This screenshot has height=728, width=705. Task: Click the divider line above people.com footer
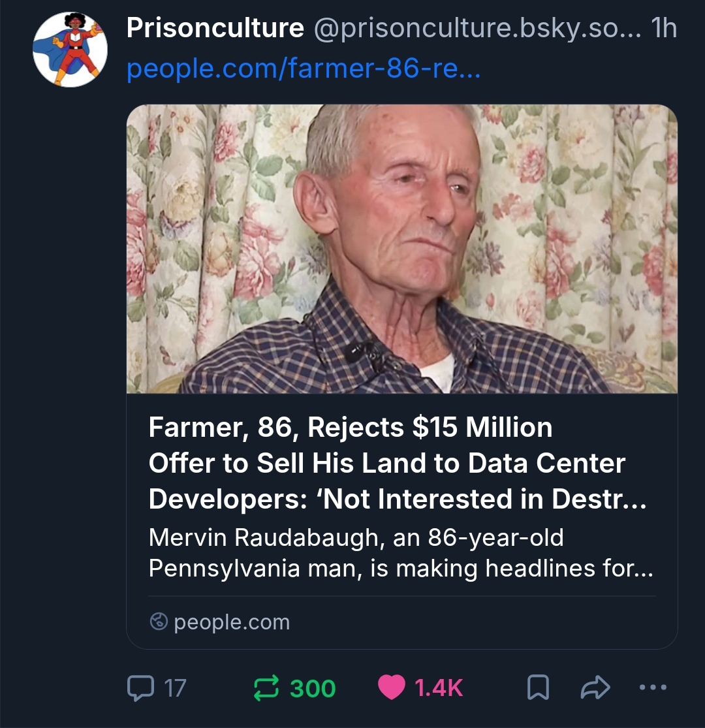tap(401, 596)
